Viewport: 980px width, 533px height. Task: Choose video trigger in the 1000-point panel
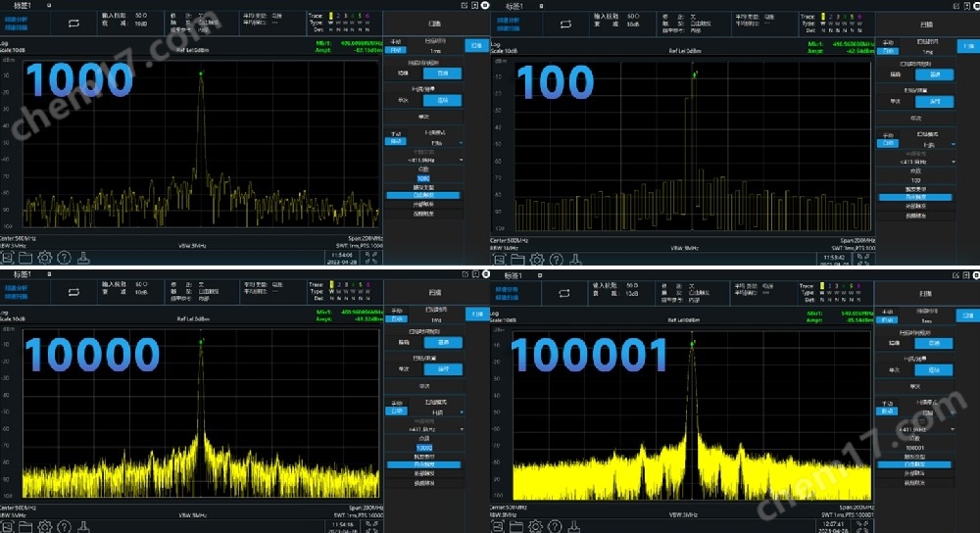(x=423, y=214)
